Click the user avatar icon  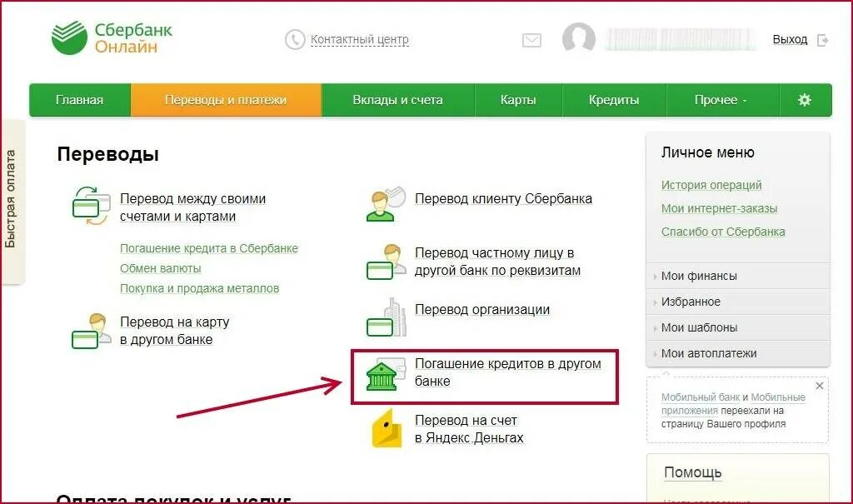[579, 38]
